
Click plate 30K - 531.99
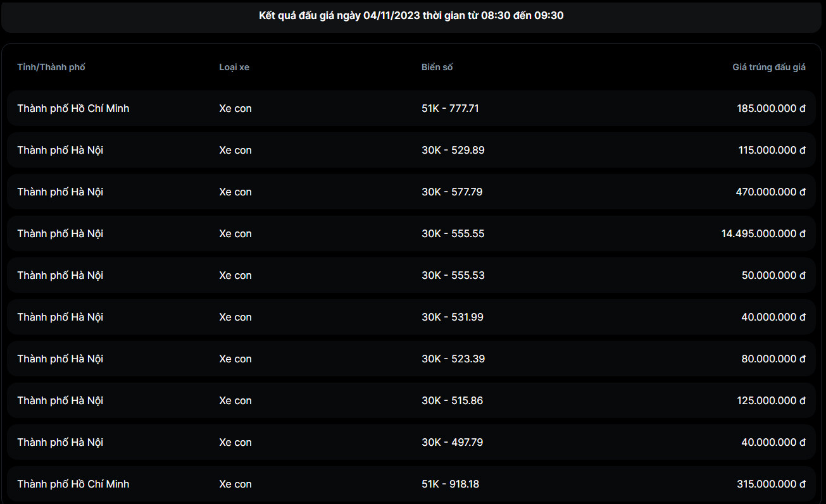452,317
